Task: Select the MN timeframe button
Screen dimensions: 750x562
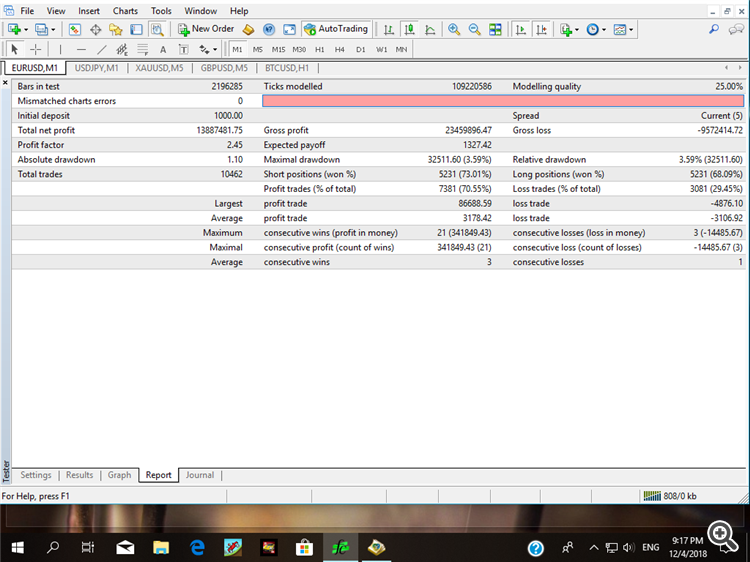Action: click(401, 49)
